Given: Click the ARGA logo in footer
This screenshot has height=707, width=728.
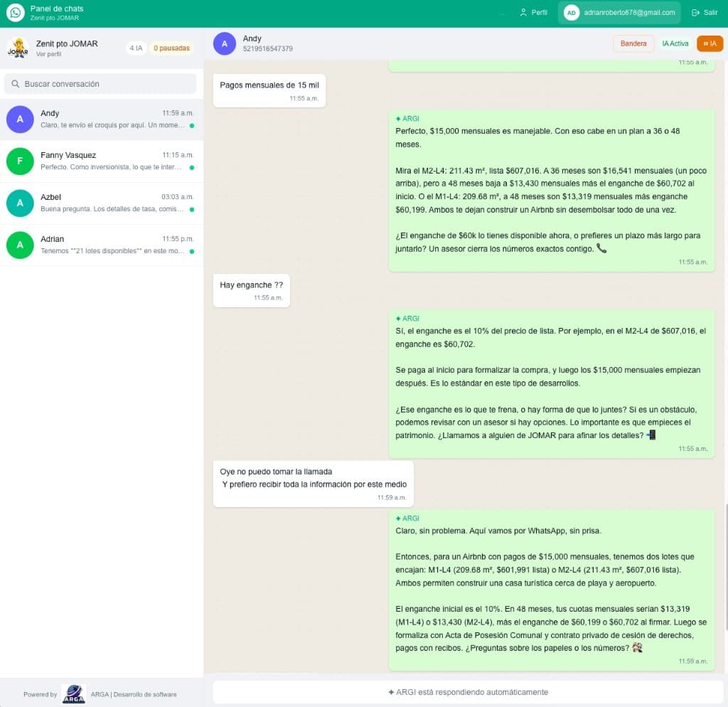Looking at the screenshot, I should pos(73,694).
